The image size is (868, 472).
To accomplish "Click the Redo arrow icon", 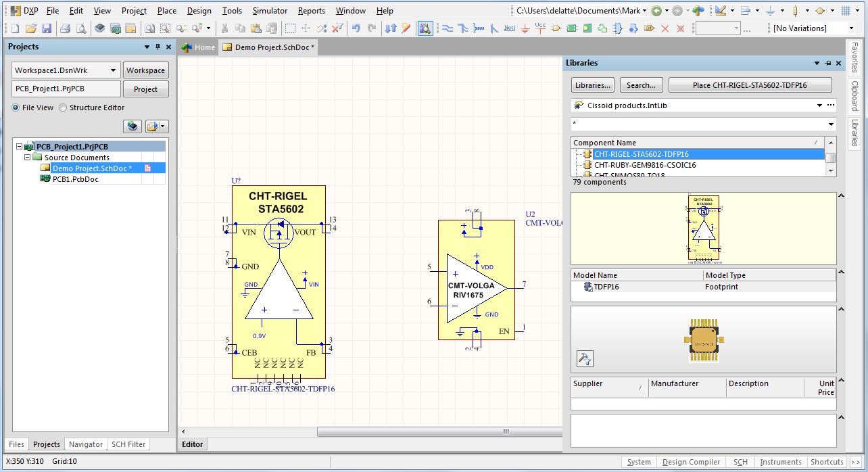I will pyautogui.click(x=372, y=28).
